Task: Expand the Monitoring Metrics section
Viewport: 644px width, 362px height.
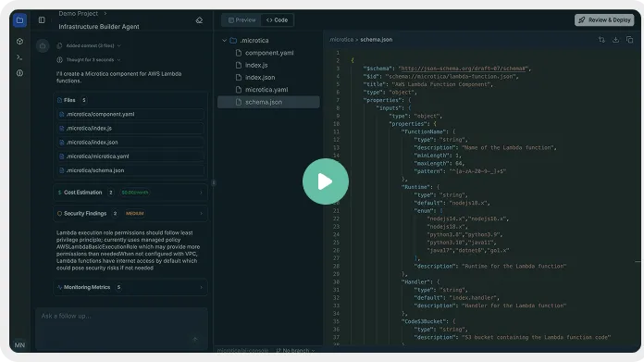Action: point(130,287)
